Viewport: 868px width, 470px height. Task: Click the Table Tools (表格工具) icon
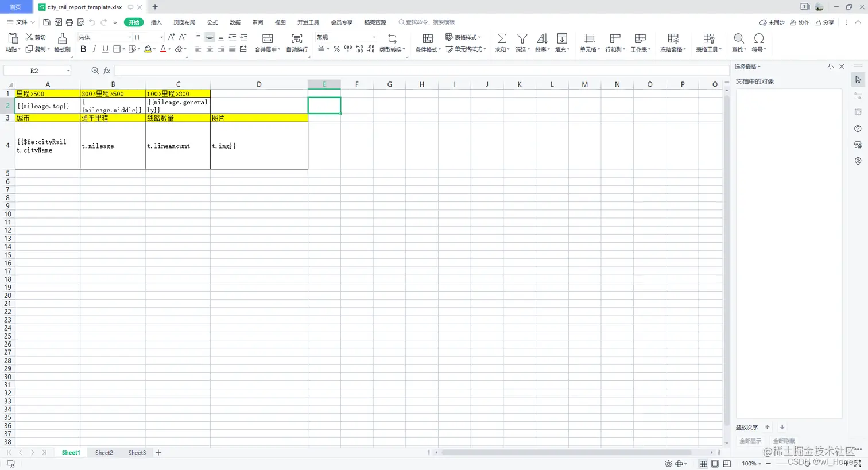click(x=709, y=38)
